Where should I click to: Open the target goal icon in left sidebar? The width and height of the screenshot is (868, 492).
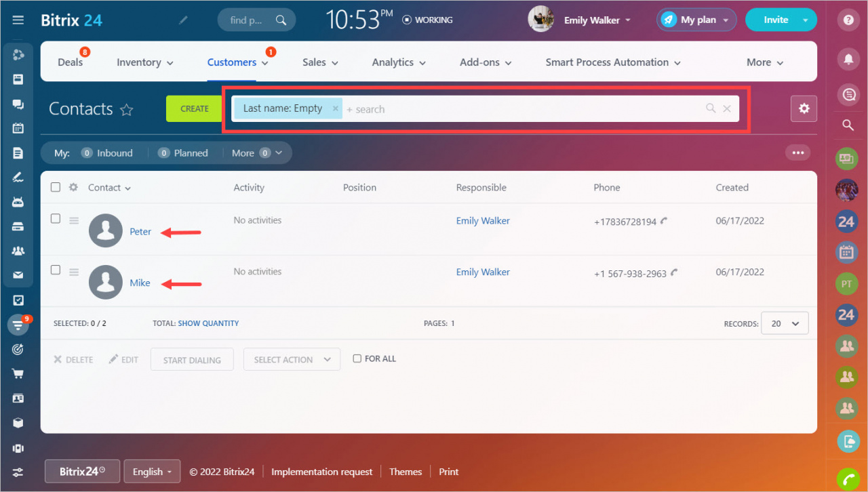18,349
